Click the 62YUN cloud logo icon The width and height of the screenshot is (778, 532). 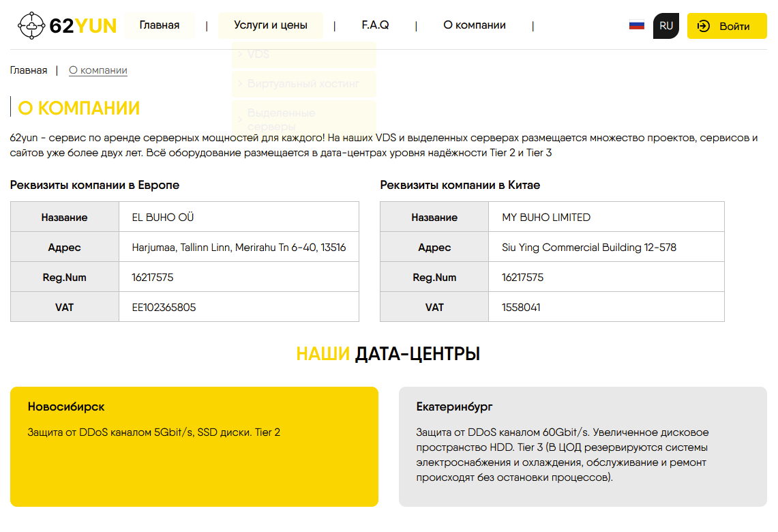[x=31, y=26]
